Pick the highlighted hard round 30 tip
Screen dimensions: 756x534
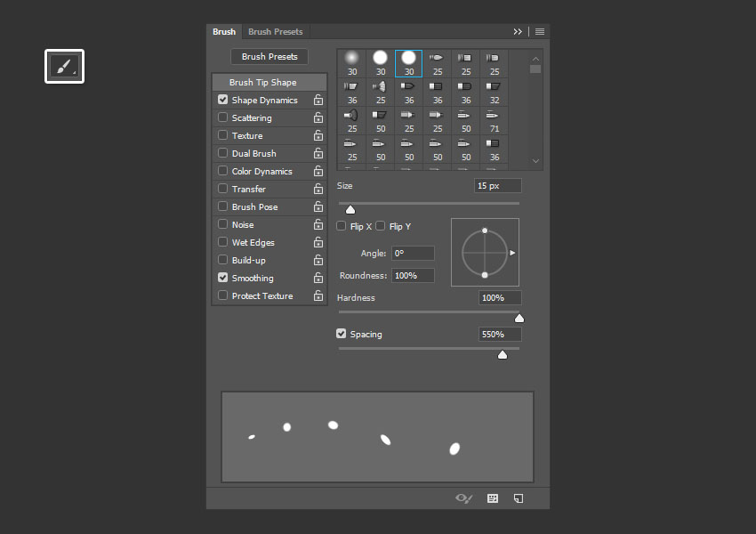click(408, 63)
